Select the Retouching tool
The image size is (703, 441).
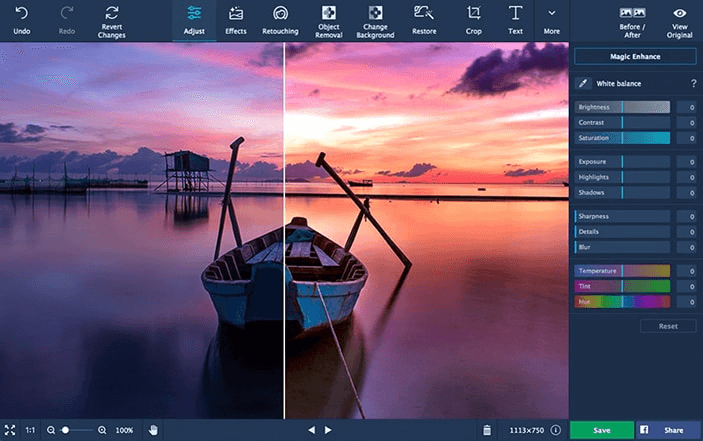pos(280,20)
